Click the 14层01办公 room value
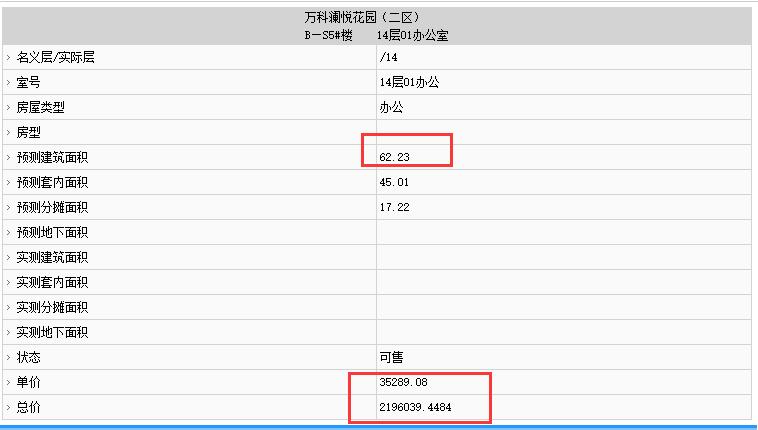The width and height of the screenshot is (758, 430). (x=409, y=82)
